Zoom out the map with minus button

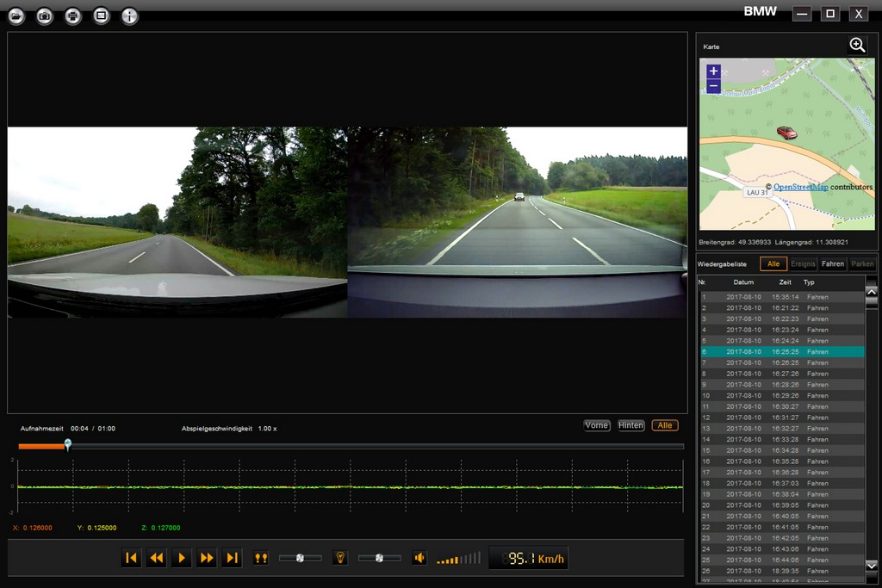[x=713, y=86]
